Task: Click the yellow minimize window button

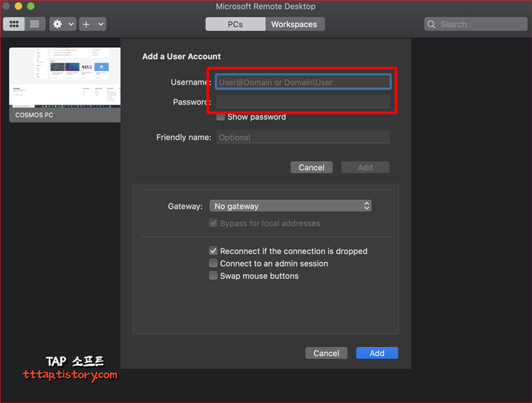Action: click(19, 6)
